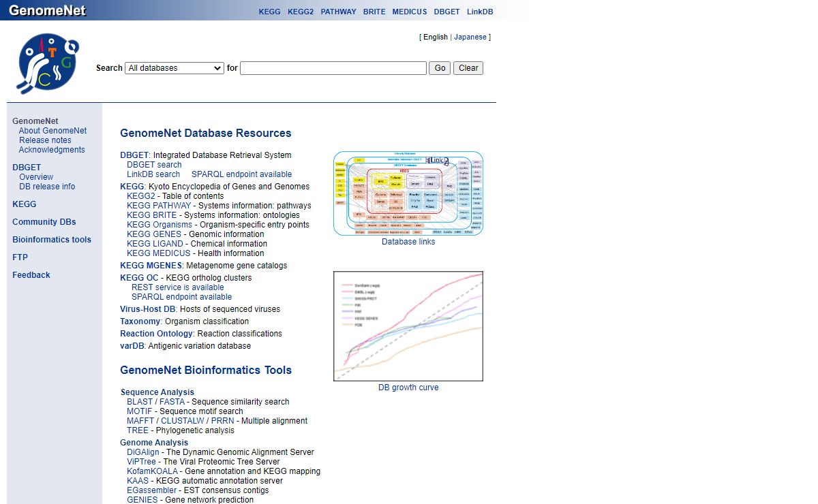Open the Taxonomy link

140,321
